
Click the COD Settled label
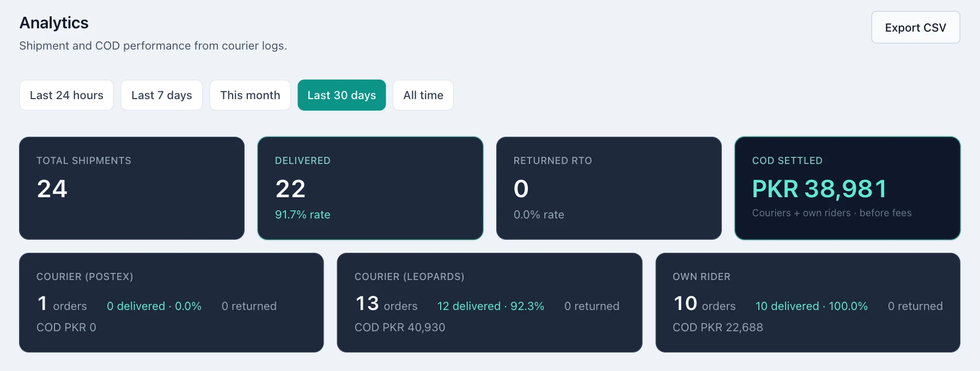787,161
